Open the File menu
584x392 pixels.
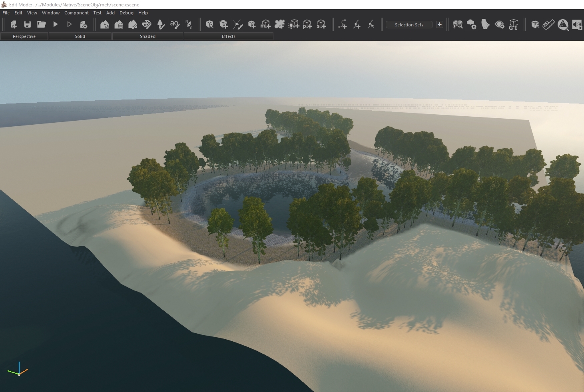coord(6,13)
